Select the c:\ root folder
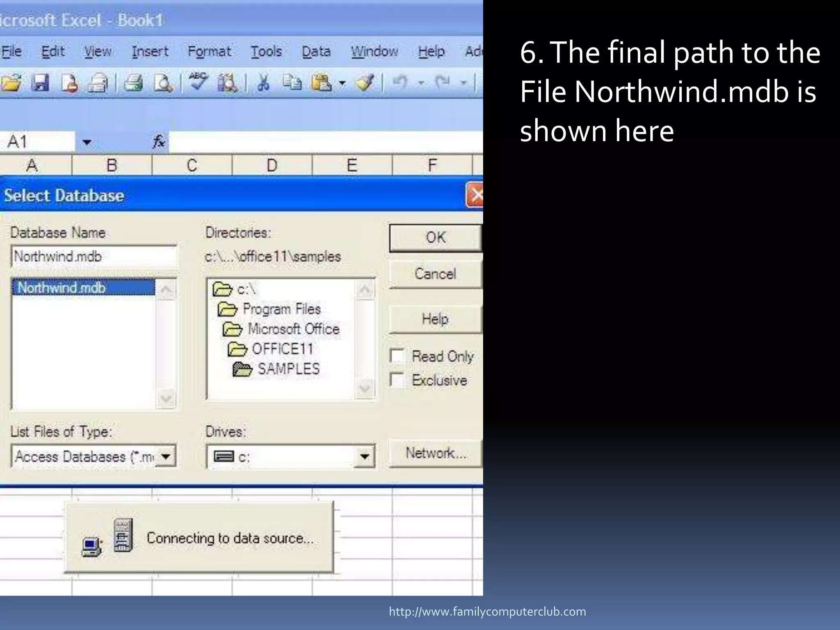Screen dimensions: 840x630 pos(235,290)
